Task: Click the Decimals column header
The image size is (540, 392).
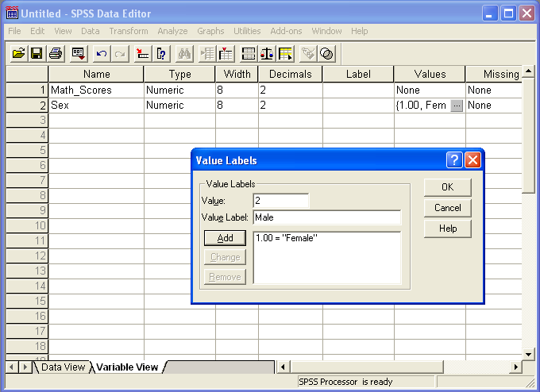Action: (291, 74)
